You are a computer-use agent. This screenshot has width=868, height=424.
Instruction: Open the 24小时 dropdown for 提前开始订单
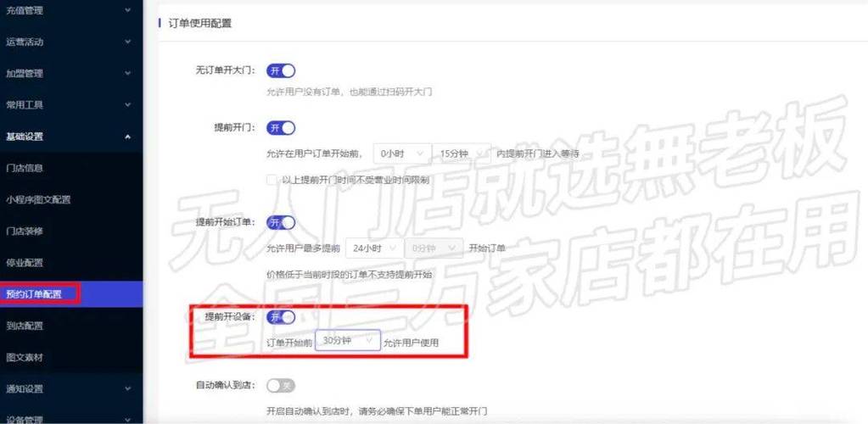pyautogui.click(x=374, y=248)
